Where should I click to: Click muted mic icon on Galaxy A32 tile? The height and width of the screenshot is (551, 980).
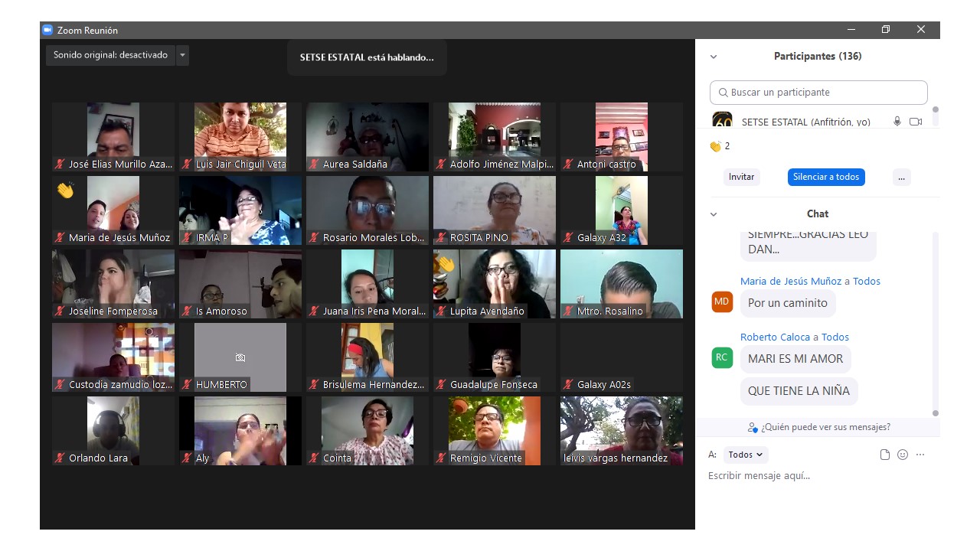[x=568, y=237]
